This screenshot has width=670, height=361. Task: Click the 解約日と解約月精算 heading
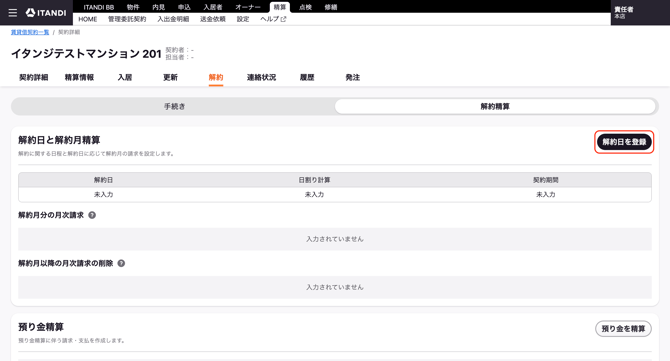point(59,140)
